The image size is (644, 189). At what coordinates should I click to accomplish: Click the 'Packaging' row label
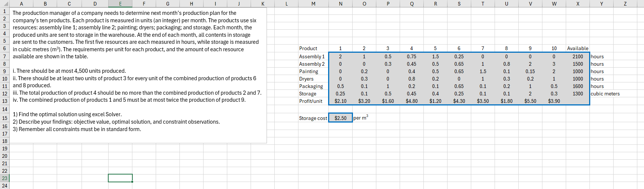click(x=313, y=86)
